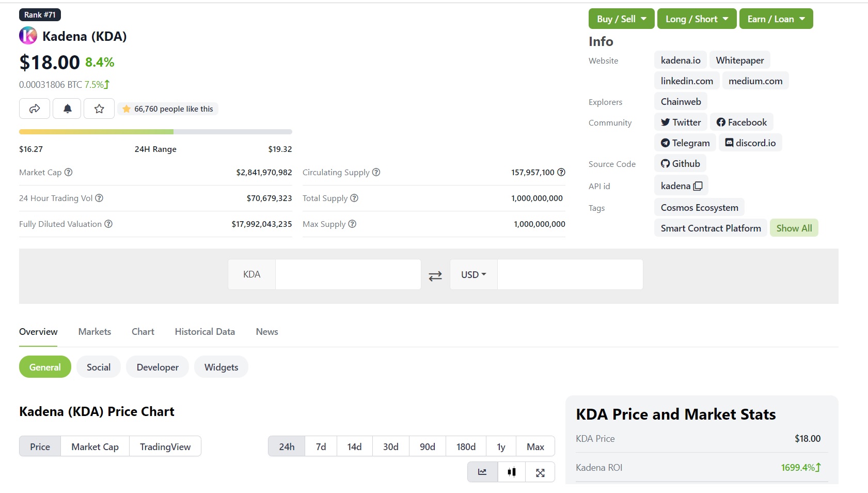Switch chart view to Market Cap
868x493 pixels.
(94, 446)
